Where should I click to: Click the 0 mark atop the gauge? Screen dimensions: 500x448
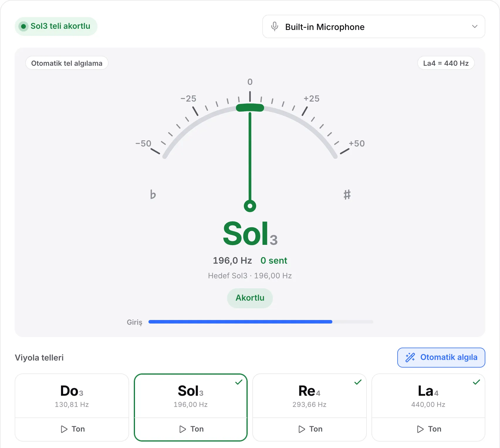[250, 82]
